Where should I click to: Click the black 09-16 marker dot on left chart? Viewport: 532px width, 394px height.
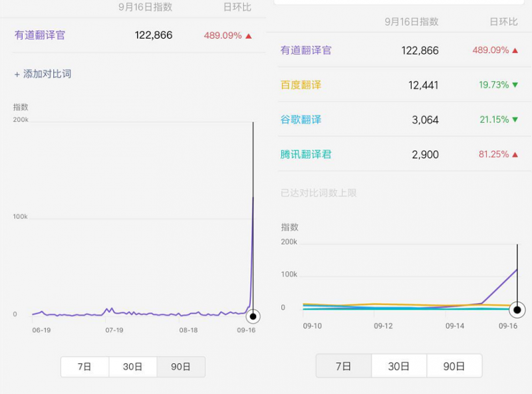(253, 317)
